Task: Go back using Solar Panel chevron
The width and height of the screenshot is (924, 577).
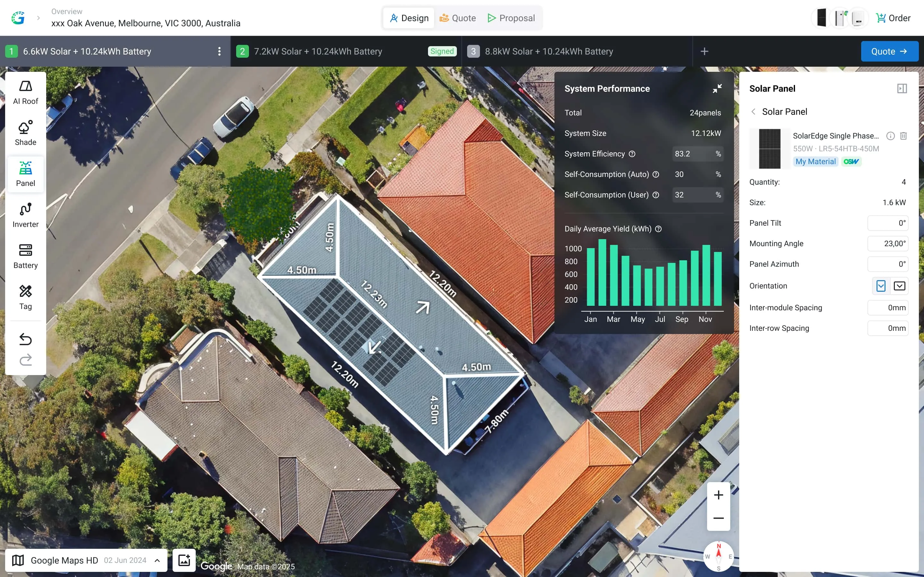Action: click(x=753, y=112)
